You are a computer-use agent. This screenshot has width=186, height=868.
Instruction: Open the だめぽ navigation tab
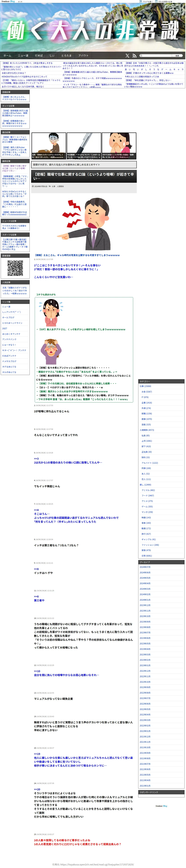coord(39,56)
